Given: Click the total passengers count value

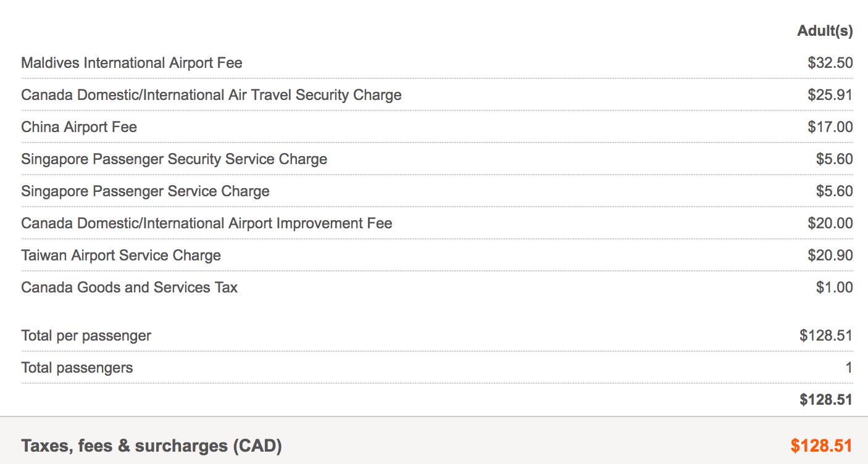Looking at the screenshot, I should [849, 368].
